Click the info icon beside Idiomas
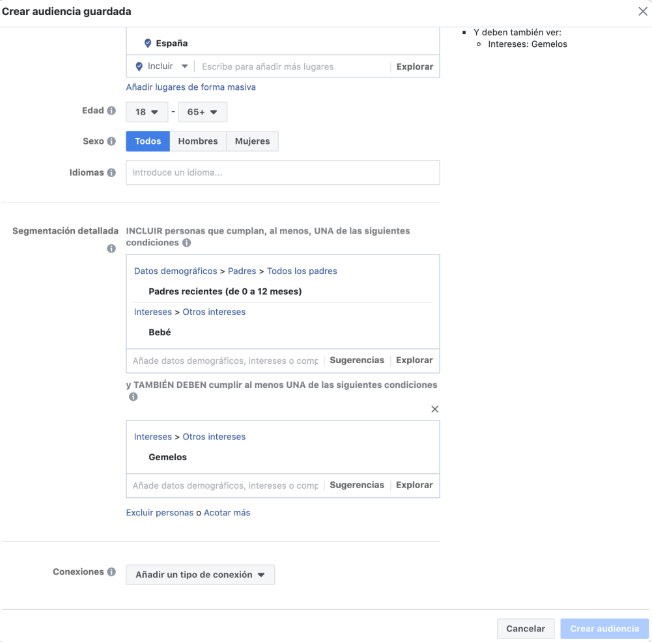Viewport: 652px width, 642px height. (111, 173)
